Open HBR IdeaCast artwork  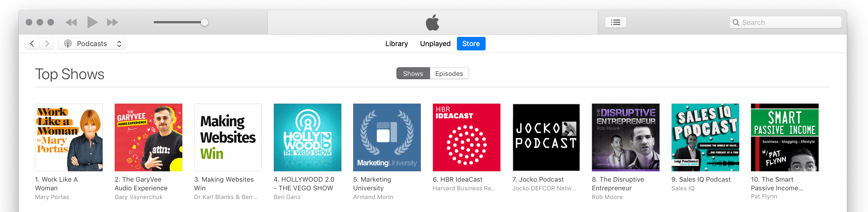(466, 137)
